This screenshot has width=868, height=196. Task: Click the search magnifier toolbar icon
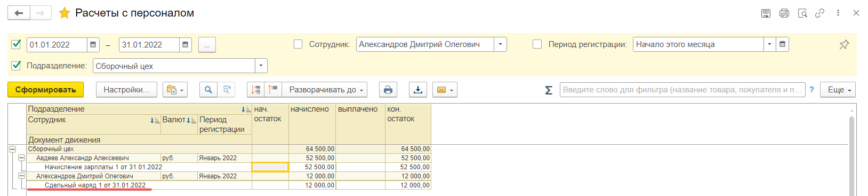click(x=208, y=90)
